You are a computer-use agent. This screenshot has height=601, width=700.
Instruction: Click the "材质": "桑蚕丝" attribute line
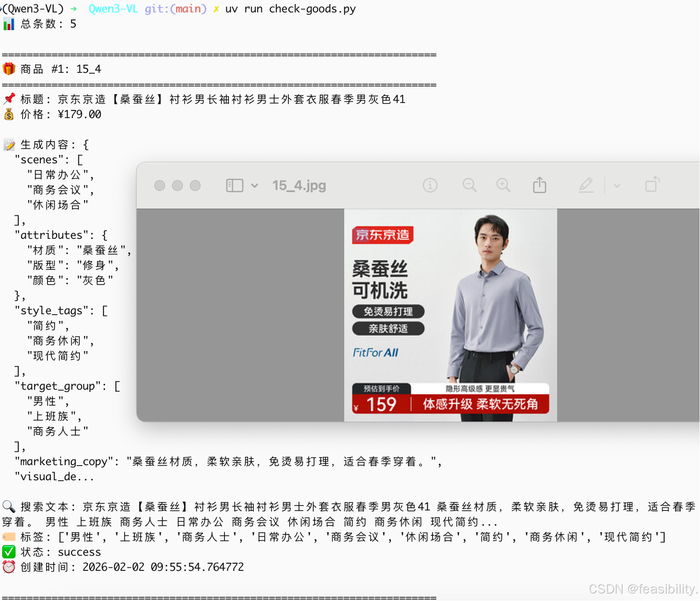coord(79,250)
